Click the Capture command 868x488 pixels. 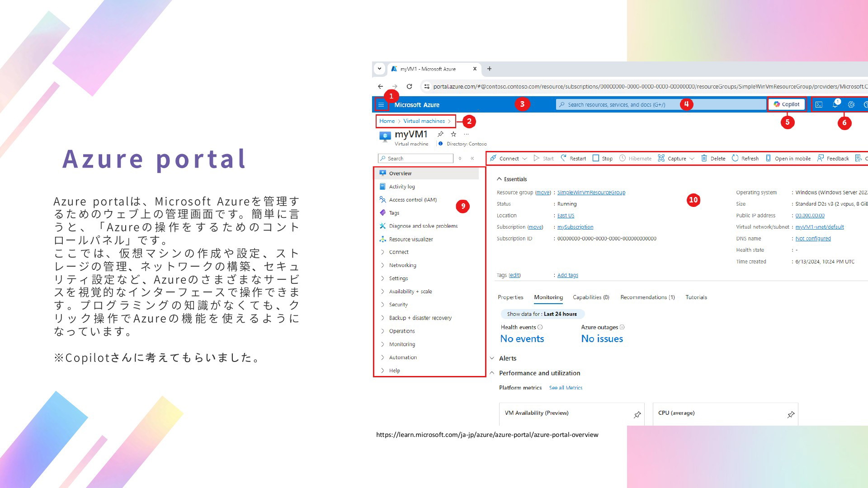(x=672, y=159)
